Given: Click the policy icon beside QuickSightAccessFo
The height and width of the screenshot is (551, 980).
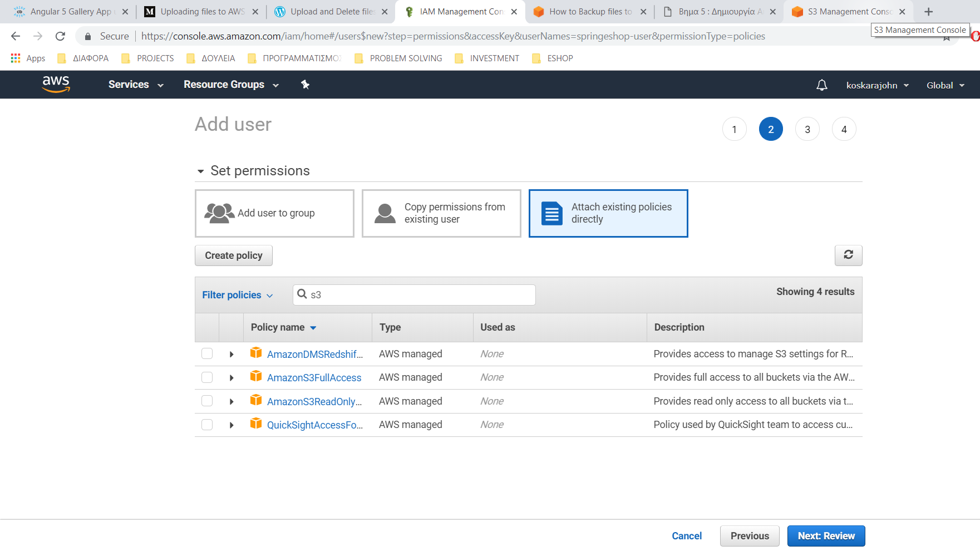Looking at the screenshot, I should 256,424.
